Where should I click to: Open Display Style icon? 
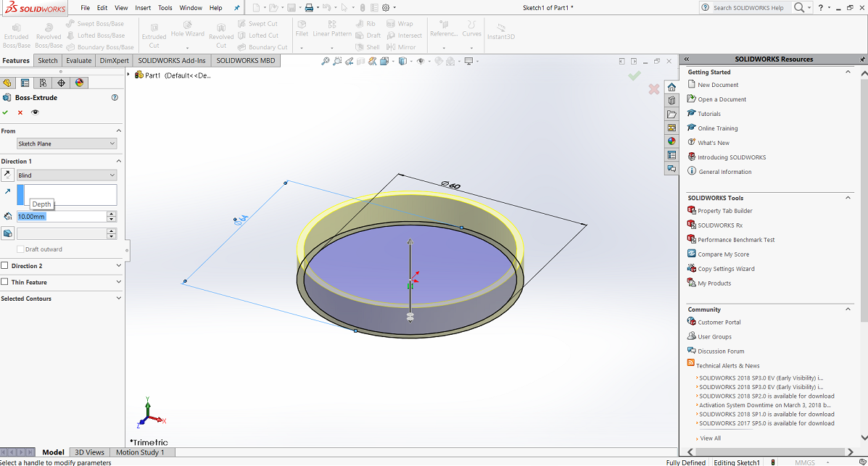pos(402,62)
